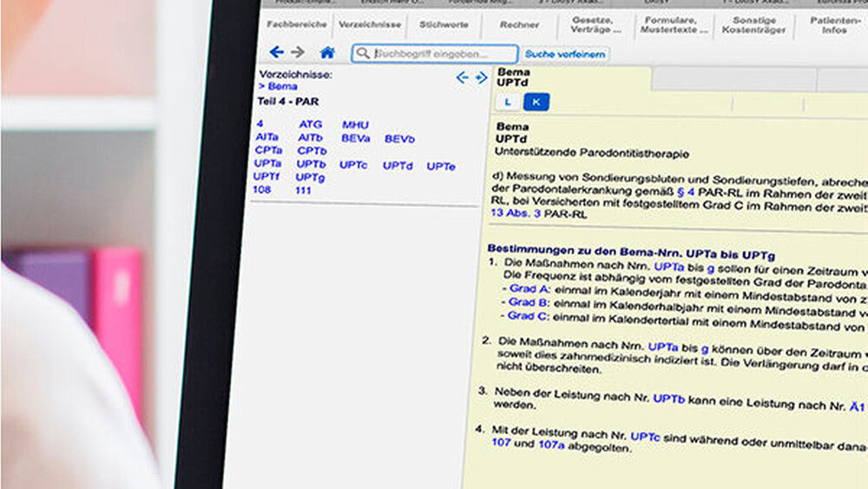Click the gray forward arrow in toolbar

[x=298, y=52]
